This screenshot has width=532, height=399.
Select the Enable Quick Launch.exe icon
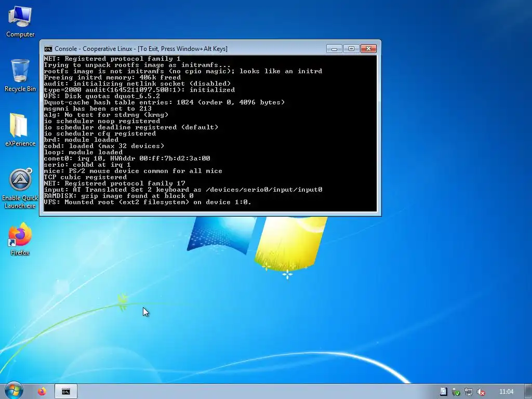click(x=20, y=189)
